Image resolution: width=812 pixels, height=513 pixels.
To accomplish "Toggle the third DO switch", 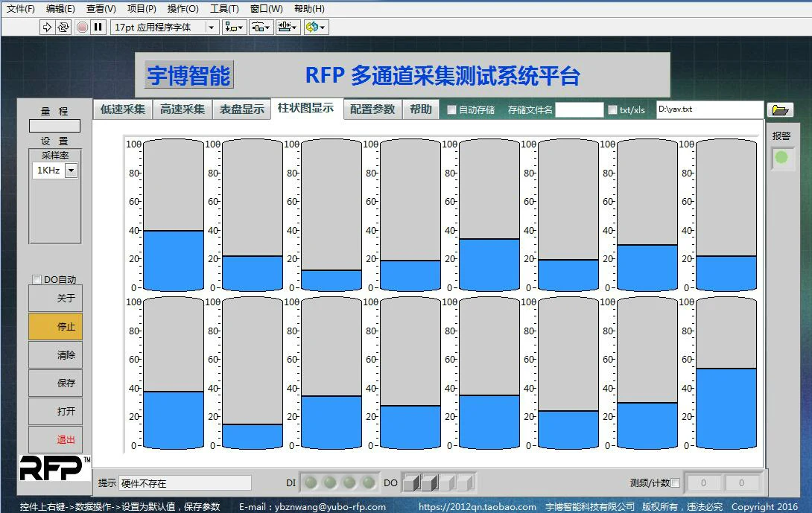I will click(x=448, y=482).
